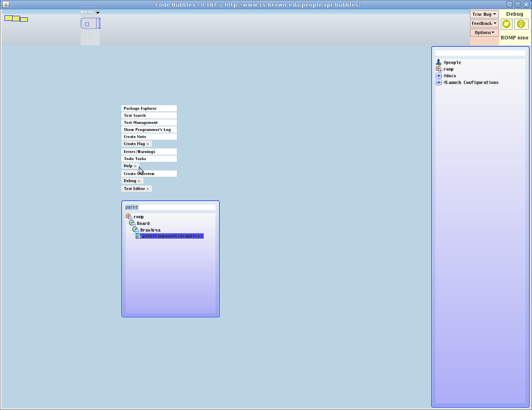This screenshot has height=410, width=532.
Task: Click the right yellow Debug arrows icon
Action: pyautogui.click(x=521, y=24)
